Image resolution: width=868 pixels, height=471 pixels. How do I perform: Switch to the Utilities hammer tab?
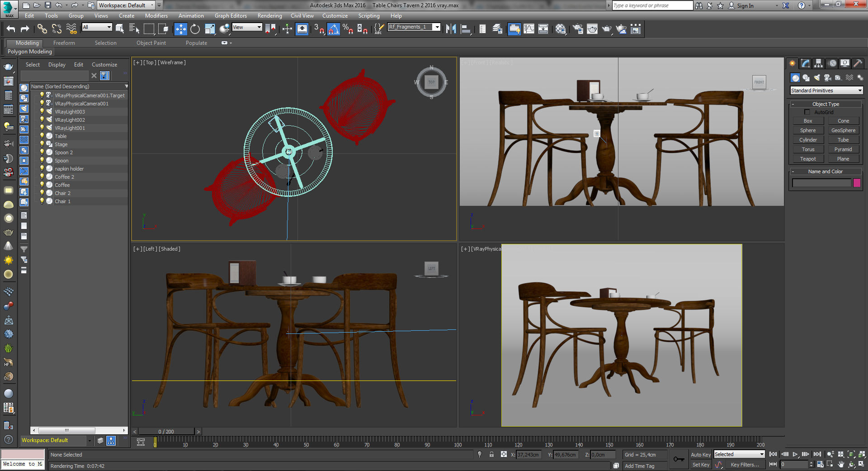tap(858, 63)
